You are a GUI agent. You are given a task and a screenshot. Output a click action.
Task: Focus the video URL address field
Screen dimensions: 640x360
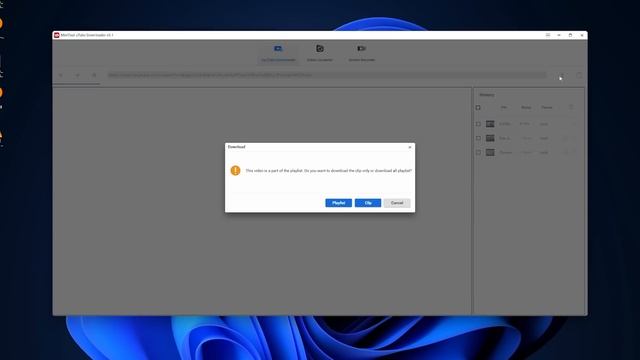pyautogui.click(x=327, y=75)
